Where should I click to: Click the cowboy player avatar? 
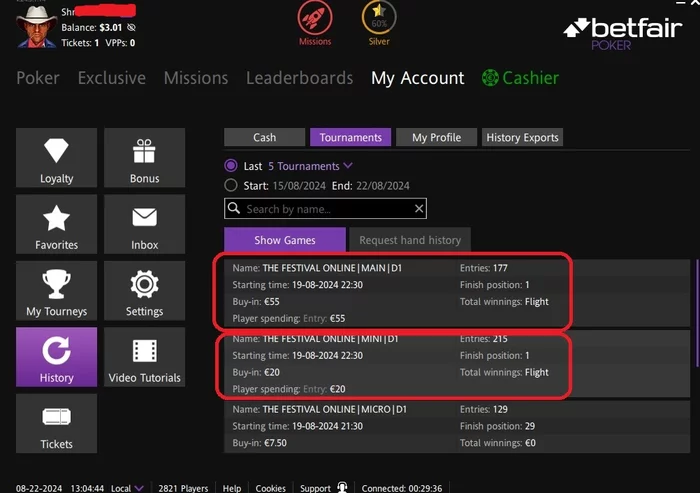[36, 26]
